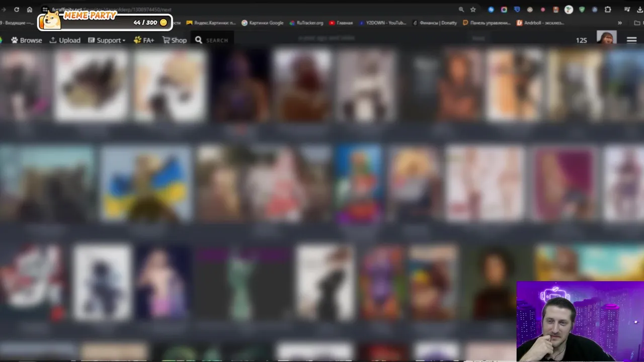
Task: Open site information icon in address bar
Action: (45, 10)
